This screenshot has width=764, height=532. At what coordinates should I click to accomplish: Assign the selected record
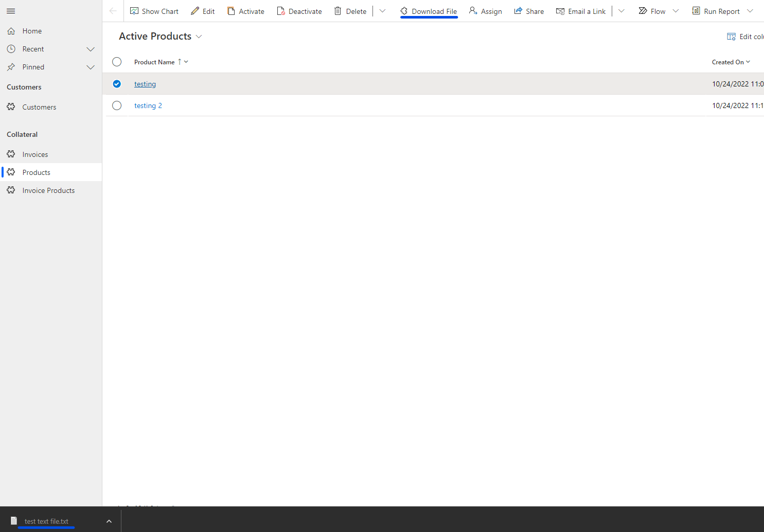click(x=485, y=11)
